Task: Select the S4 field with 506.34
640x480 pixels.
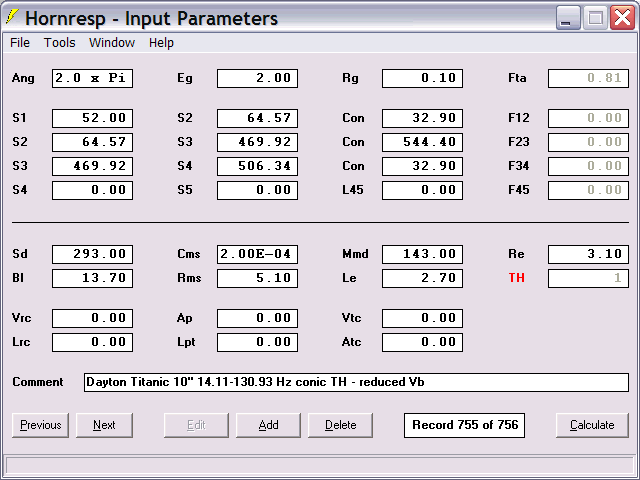Action: pos(258,167)
